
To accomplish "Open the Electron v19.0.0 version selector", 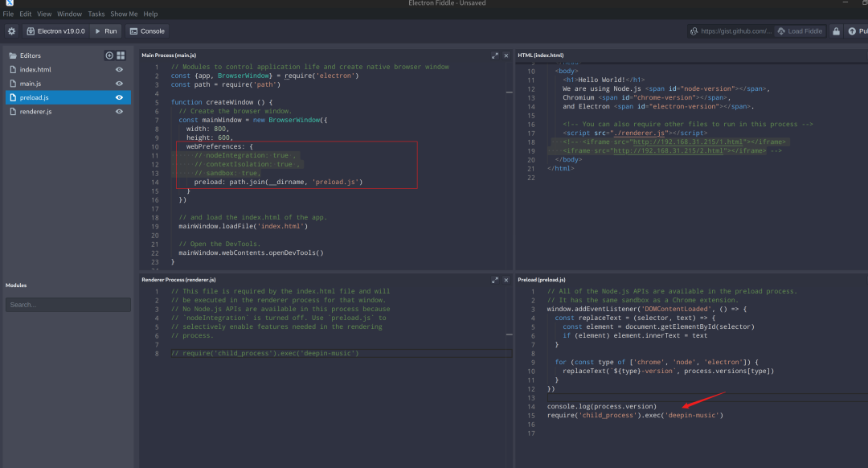I will pyautogui.click(x=54, y=31).
